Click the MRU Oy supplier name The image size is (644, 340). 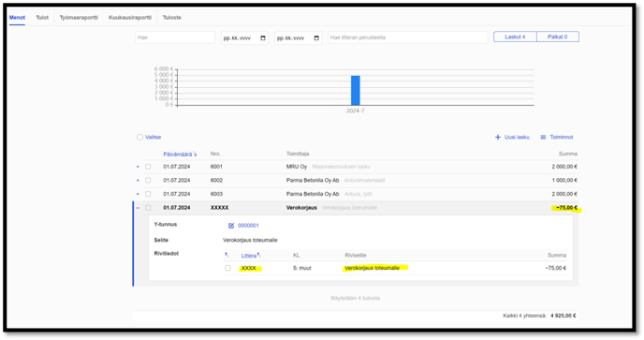(297, 167)
